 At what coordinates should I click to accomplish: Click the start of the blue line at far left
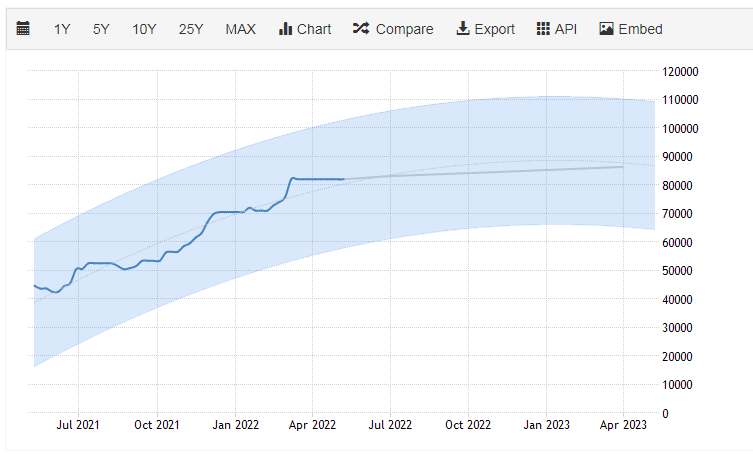(x=35, y=286)
